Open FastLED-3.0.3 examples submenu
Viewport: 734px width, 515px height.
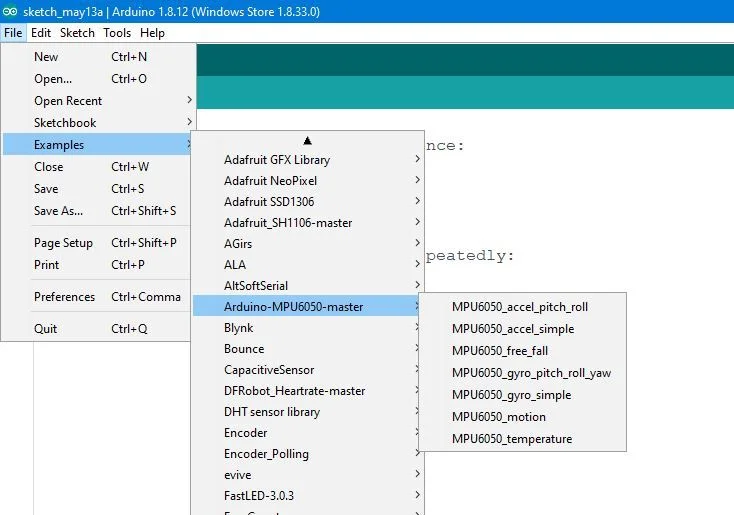click(308, 495)
